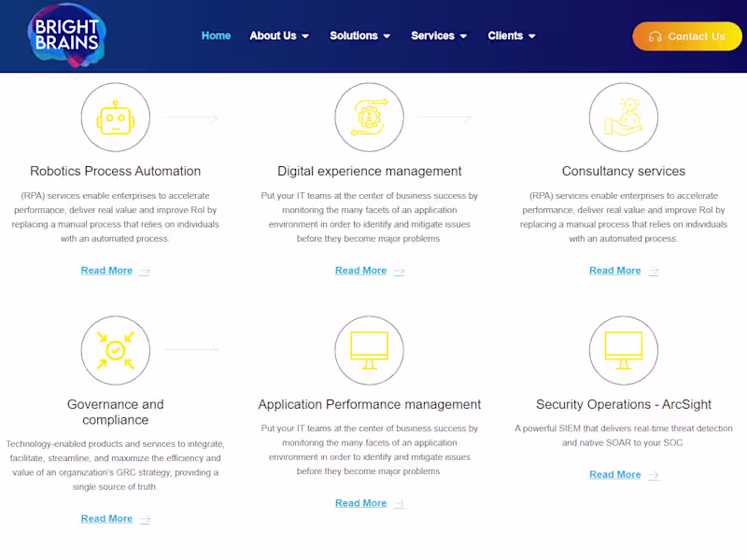Click the gear-cycle icon for Digital experience management

[x=369, y=117]
